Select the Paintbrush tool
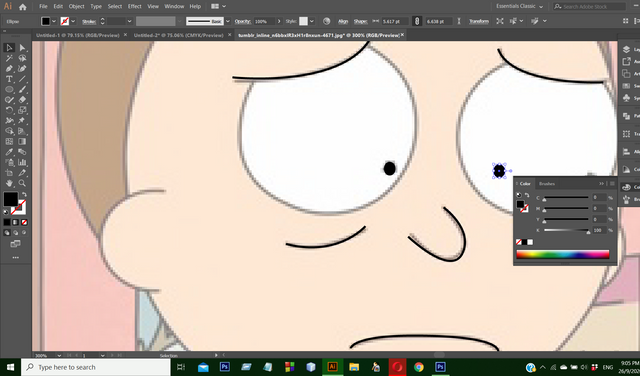Screen dimensions: 640x376 point(22,89)
